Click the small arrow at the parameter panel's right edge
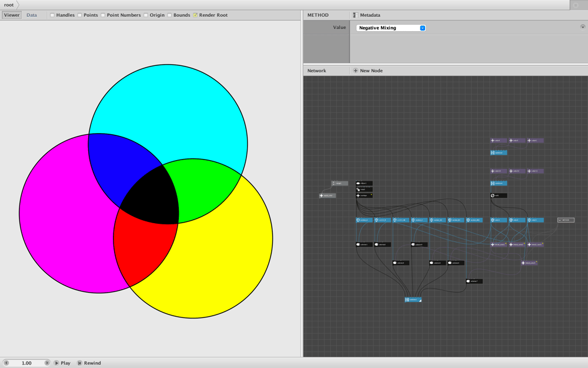The image size is (588, 368). pos(583,26)
